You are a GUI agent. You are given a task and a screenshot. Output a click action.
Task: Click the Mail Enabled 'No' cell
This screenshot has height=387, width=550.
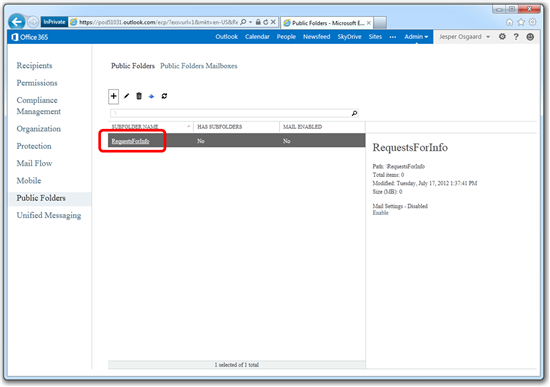[x=287, y=141]
